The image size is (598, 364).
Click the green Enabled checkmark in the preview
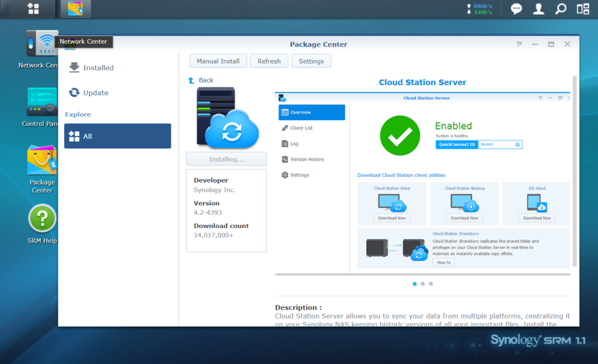(399, 135)
